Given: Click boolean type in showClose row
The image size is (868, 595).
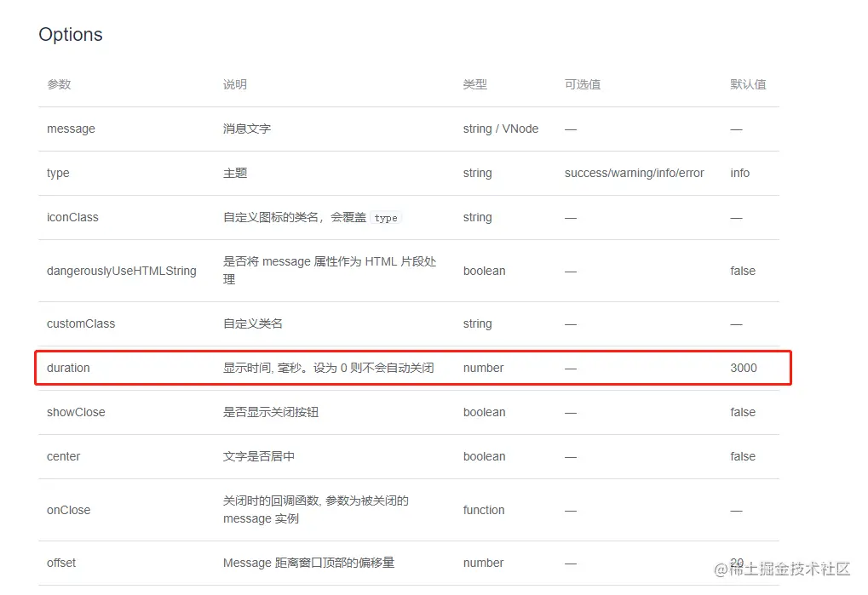Looking at the screenshot, I should [484, 412].
